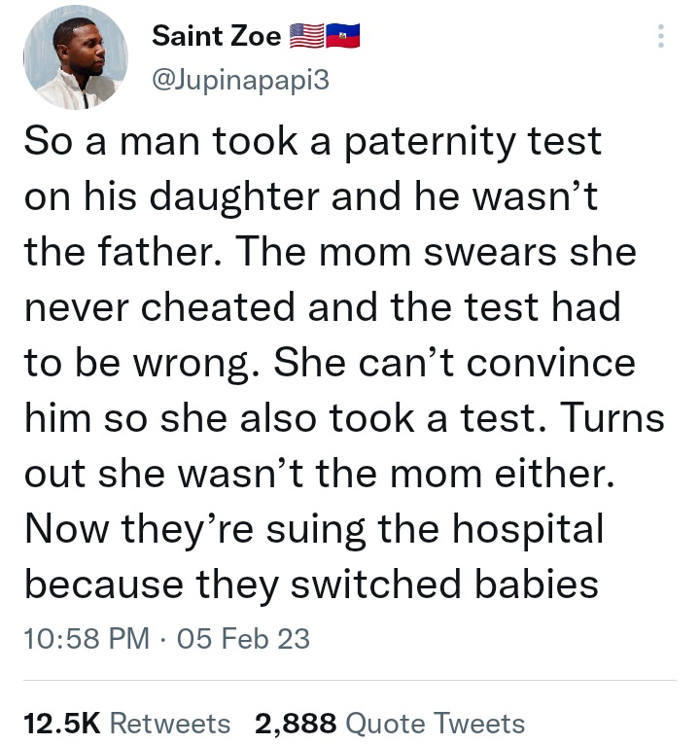Open the Saint Zoe display name
Screen dimensions: 700x744
point(216,37)
